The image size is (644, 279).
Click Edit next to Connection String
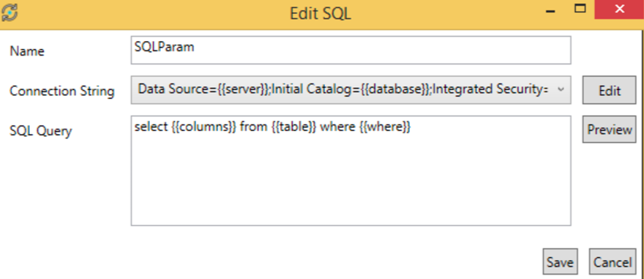[609, 90]
